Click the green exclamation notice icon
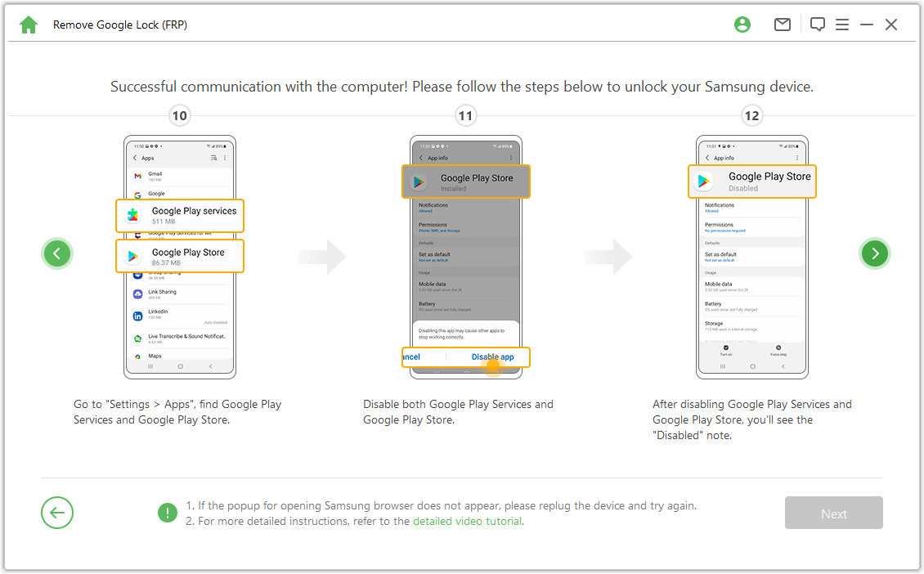Screen dimensions: 924x574 [168, 513]
